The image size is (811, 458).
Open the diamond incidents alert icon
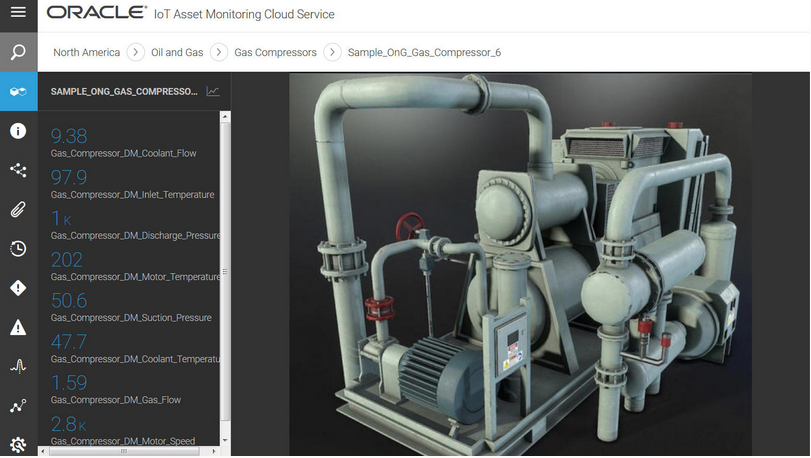pyautogui.click(x=18, y=288)
